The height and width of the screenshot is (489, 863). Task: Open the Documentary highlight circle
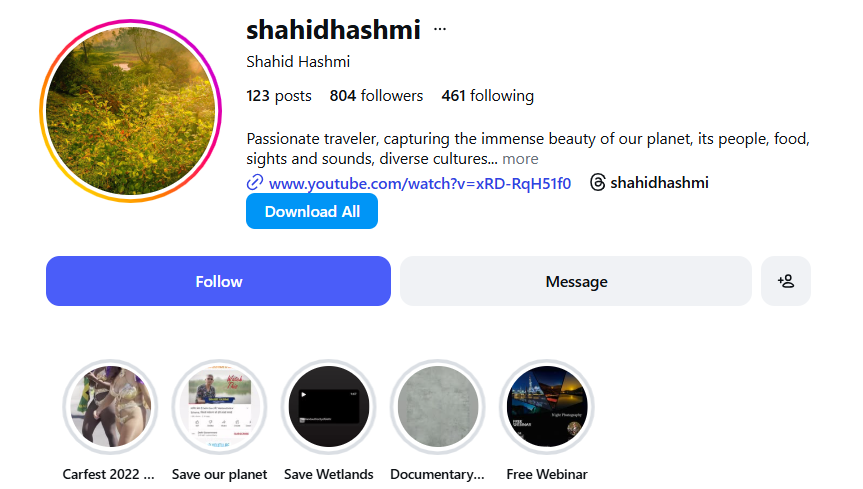[438, 406]
